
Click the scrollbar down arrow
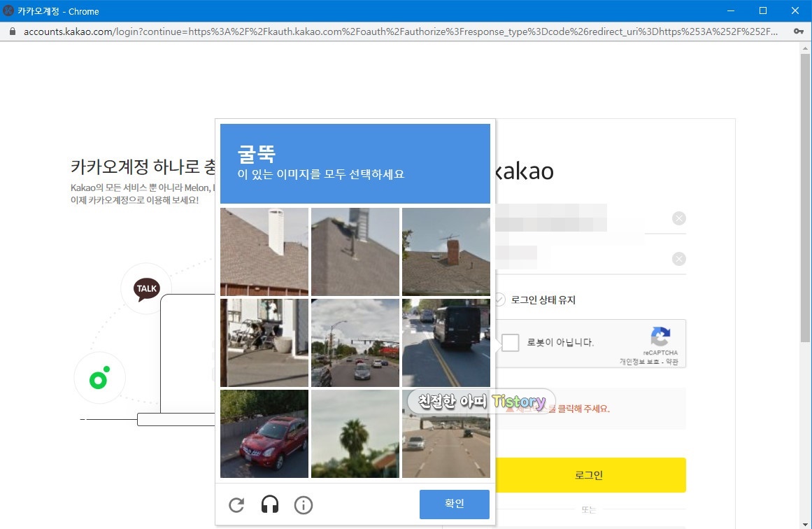pos(805,524)
